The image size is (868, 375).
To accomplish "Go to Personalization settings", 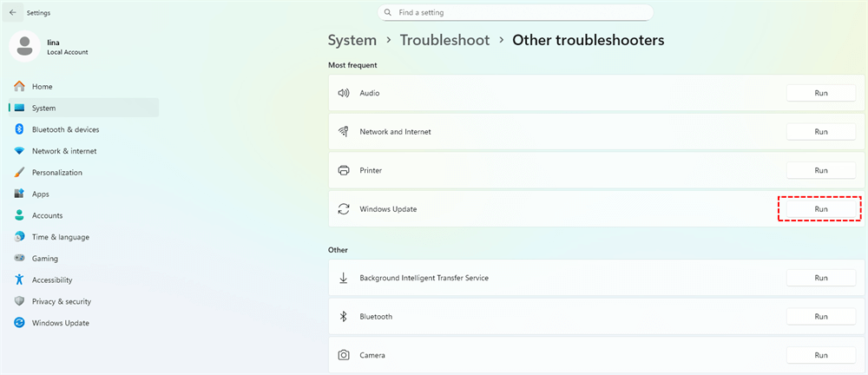I will click(x=56, y=173).
